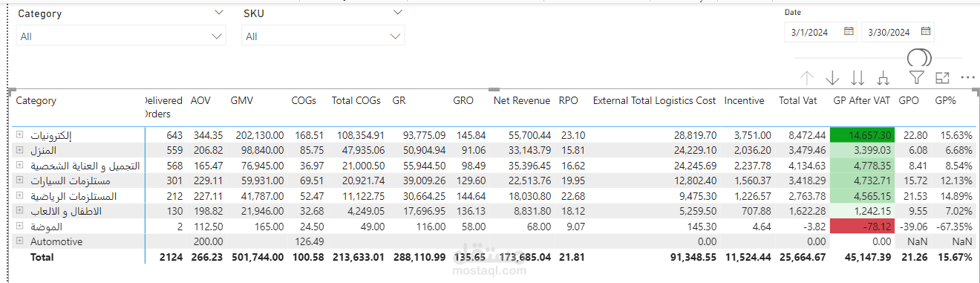Image resolution: width=980 pixels, height=283 pixels.
Task: Select the Category slicer title label
Action: click(x=40, y=13)
